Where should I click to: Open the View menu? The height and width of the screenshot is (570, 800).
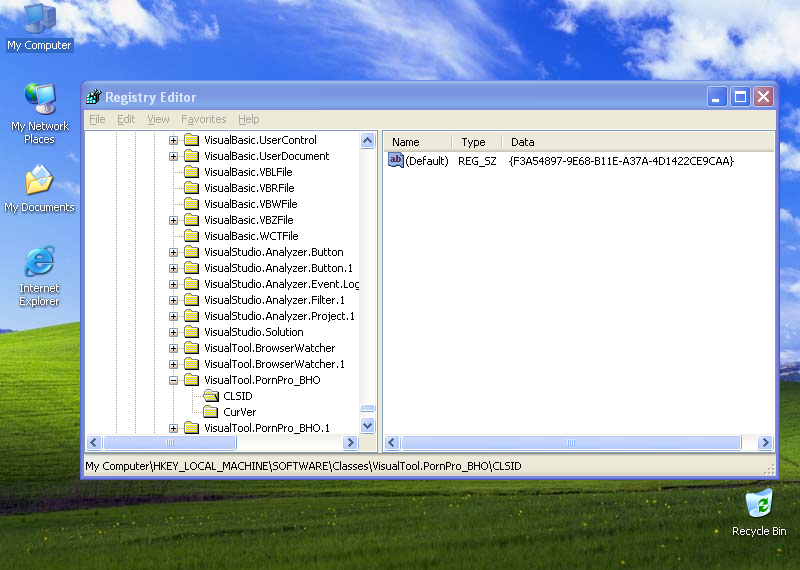158,119
